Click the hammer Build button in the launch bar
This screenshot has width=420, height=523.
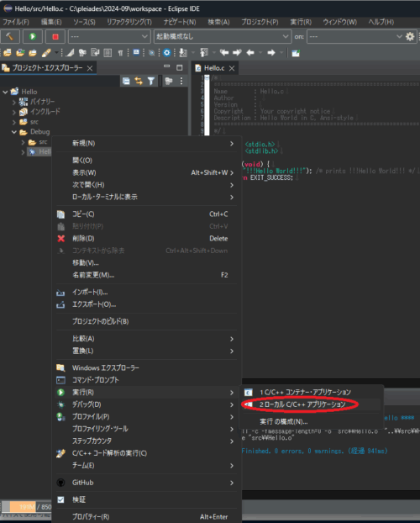(x=10, y=36)
